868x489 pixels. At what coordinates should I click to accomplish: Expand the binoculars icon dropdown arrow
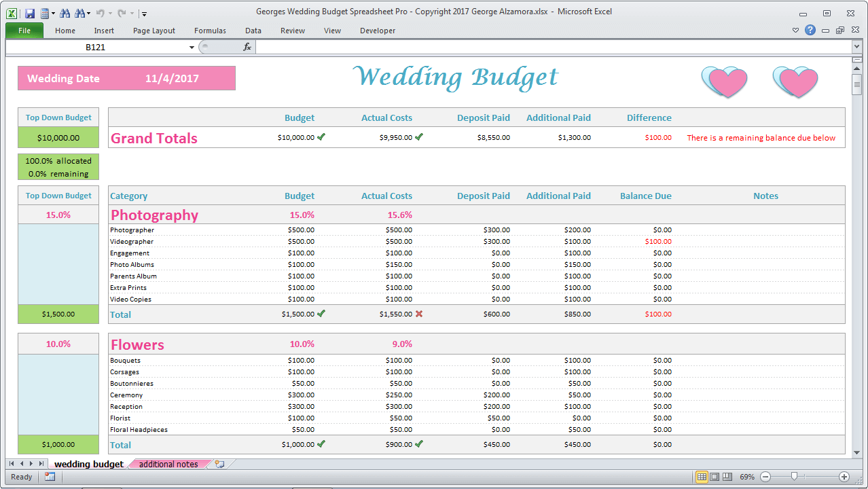(88, 12)
